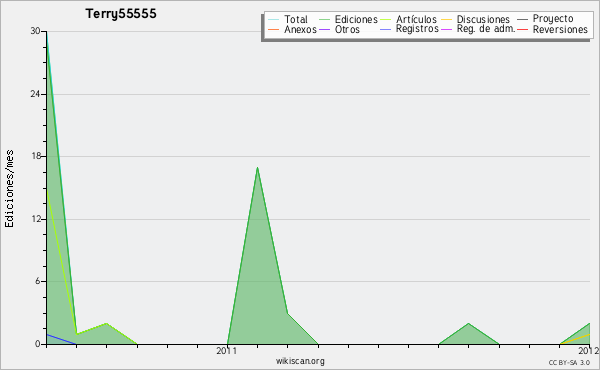
Task: Click the Ediciones/mes y-axis label
Action: pos(9,189)
